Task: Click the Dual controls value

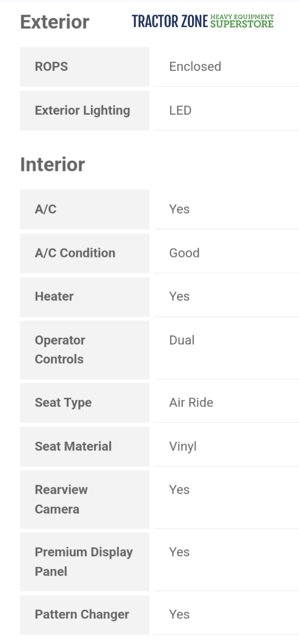Action: (182, 340)
